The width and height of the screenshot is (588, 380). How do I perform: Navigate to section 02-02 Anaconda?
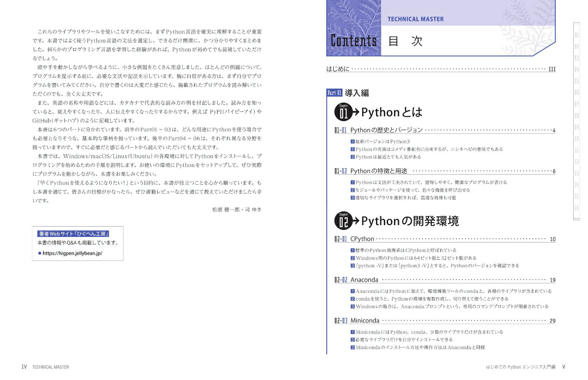coord(364,280)
